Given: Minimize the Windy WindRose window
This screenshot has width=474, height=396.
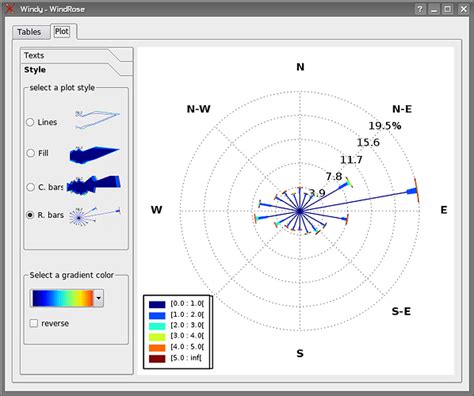Looking at the screenshot, I should pyautogui.click(x=434, y=9).
